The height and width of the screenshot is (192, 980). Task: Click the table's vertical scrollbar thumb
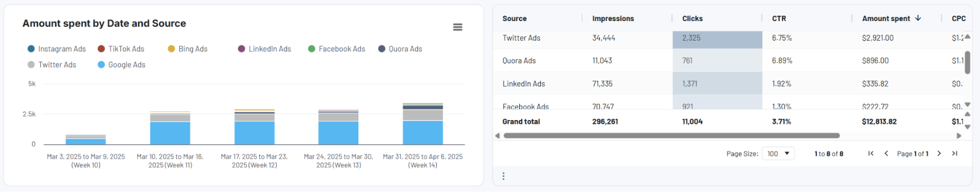click(x=967, y=62)
